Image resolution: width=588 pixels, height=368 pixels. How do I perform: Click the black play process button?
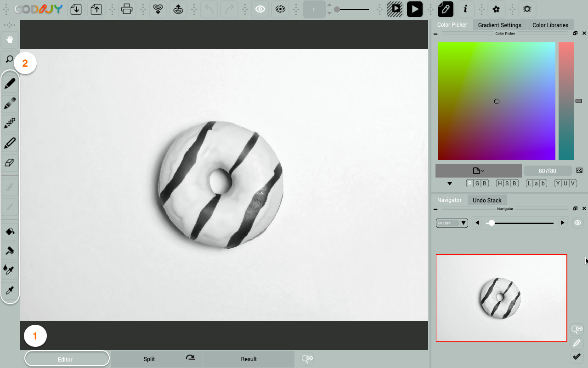click(414, 9)
